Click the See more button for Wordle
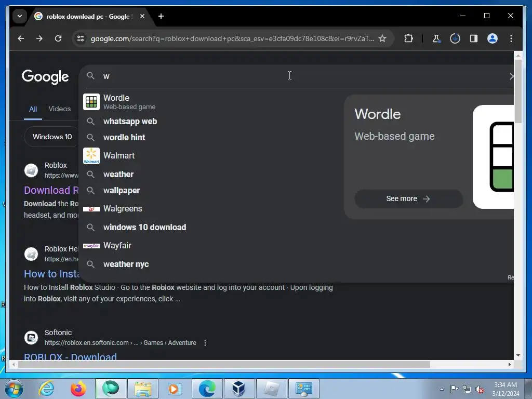 click(408, 199)
